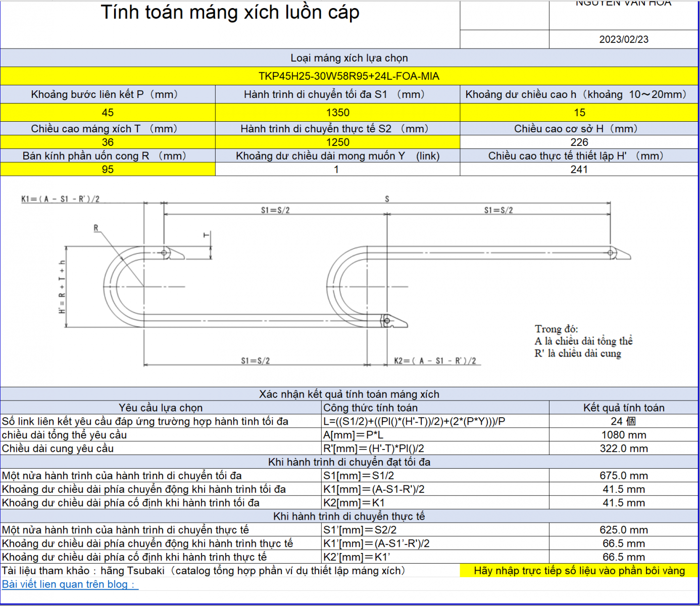Select the link count formula cell L=((S1/2)+...
The image size is (700, 606).
point(435,421)
